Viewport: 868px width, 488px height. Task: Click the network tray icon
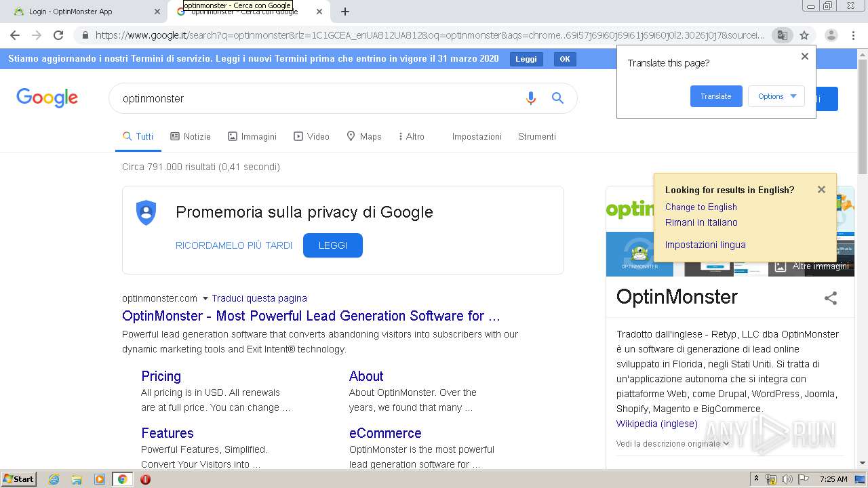(771, 479)
